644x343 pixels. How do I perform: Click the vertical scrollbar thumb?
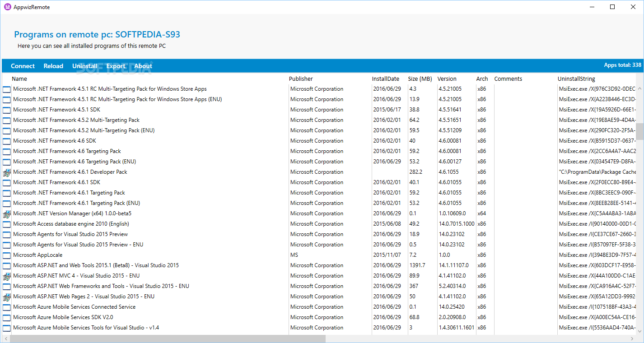(x=640, y=131)
